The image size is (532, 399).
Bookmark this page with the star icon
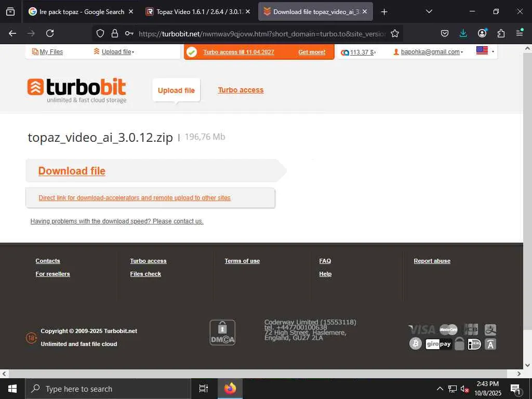pyautogui.click(x=395, y=33)
